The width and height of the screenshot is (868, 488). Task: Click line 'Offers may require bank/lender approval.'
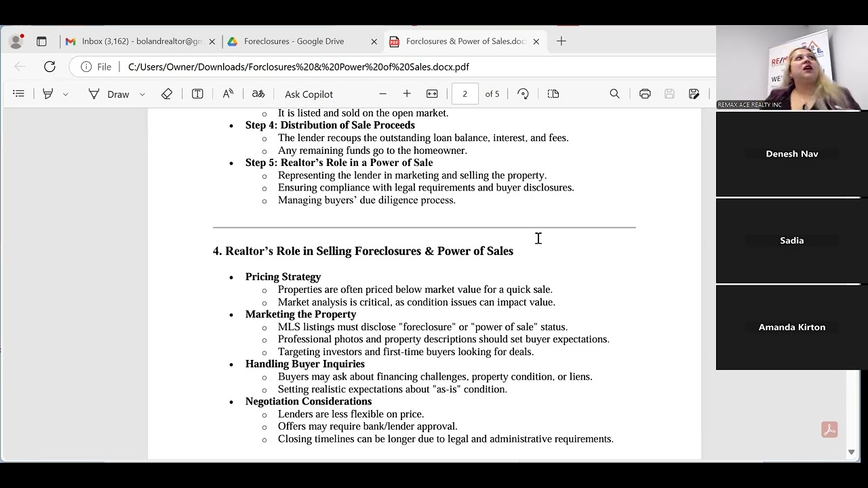368,426
